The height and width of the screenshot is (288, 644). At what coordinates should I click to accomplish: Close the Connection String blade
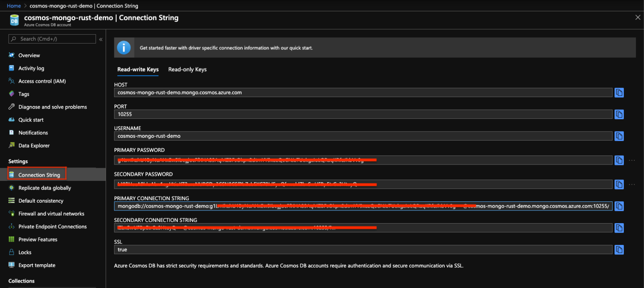638,18
